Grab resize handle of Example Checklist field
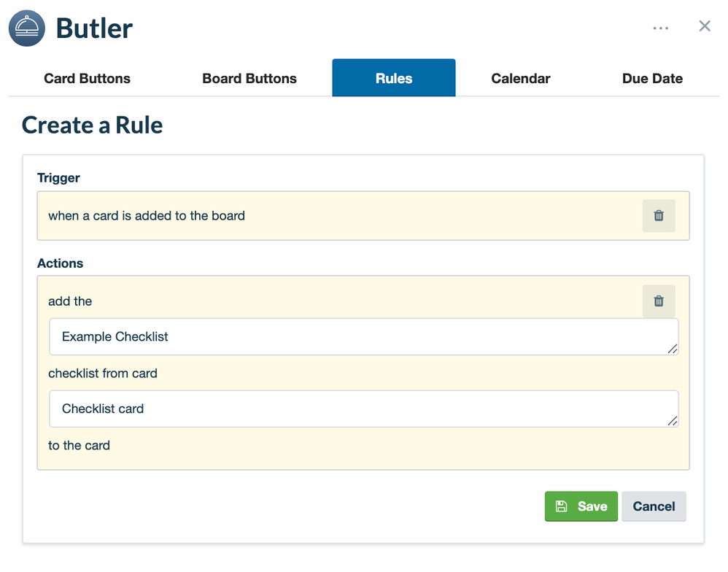Screen dimensions: 728x572 pos(673,349)
